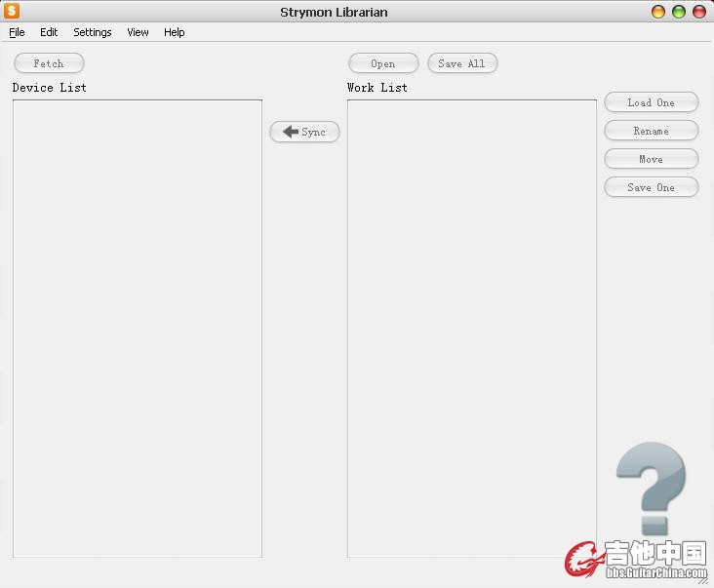This screenshot has width=714, height=588.
Task: Click the Save All button
Action: 462,63
